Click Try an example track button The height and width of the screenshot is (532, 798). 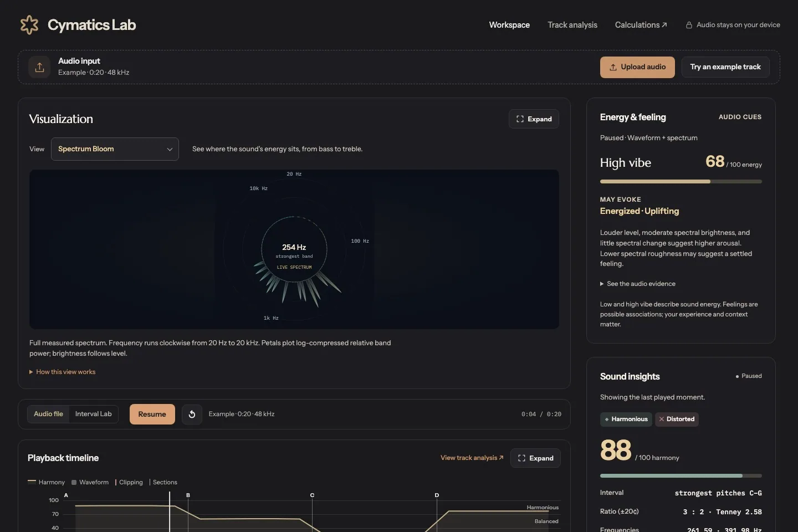(725, 67)
